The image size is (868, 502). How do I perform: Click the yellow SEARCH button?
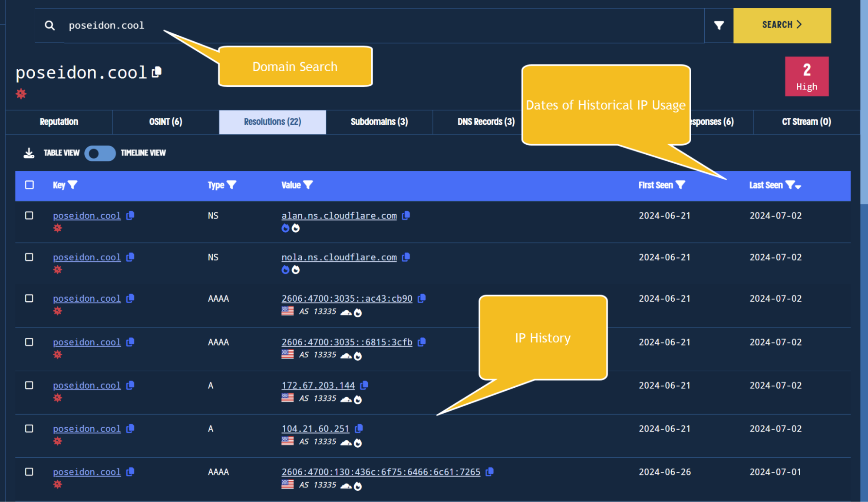[782, 25]
